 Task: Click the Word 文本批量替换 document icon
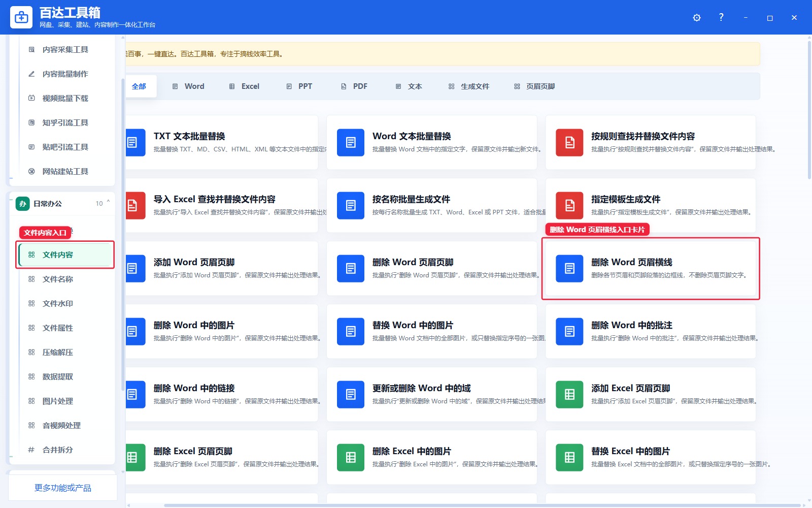(351, 142)
